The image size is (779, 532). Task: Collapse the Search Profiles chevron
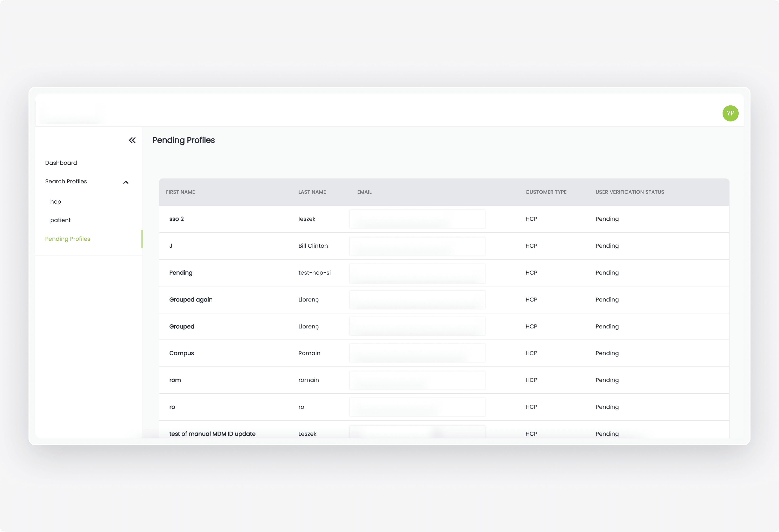click(126, 182)
